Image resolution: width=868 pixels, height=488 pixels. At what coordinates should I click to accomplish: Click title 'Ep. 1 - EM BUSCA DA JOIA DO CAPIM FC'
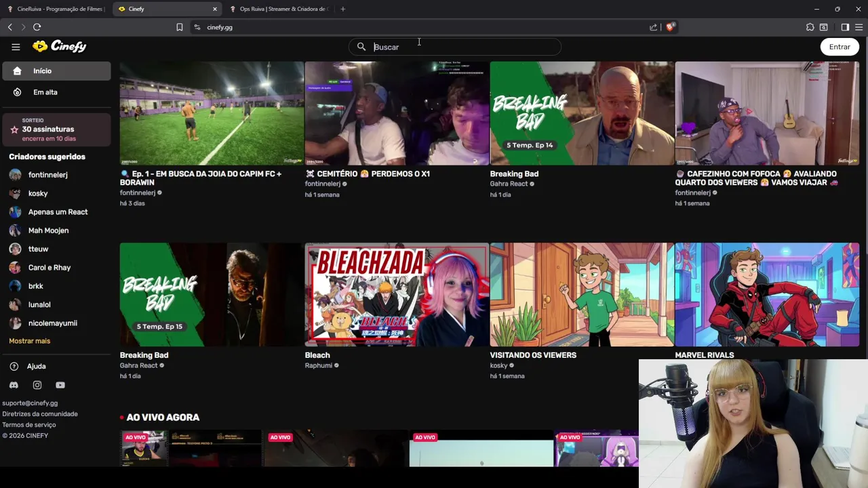click(201, 178)
